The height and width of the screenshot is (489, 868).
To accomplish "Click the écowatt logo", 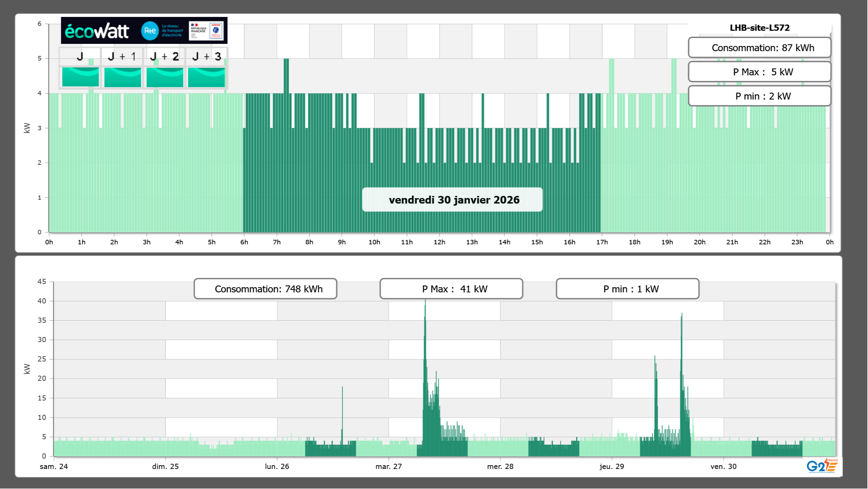I will (97, 31).
